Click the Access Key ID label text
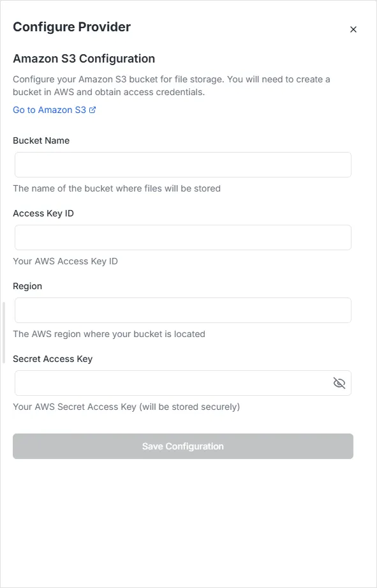This screenshot has width=377, height=588. pos(44,213)
